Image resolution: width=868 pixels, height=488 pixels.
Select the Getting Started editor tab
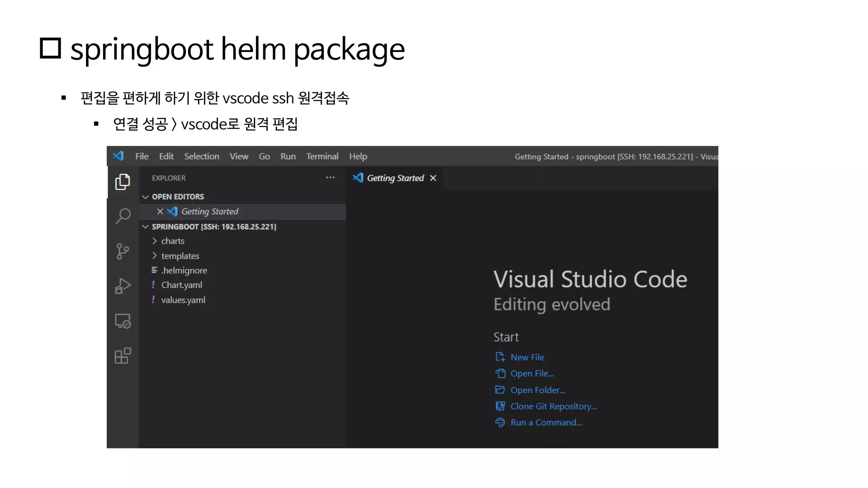(x=395, y=178)
